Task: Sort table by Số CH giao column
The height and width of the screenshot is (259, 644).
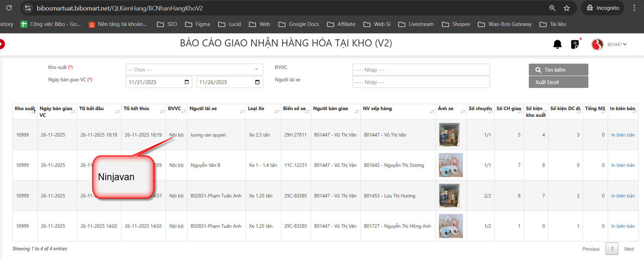Action: [x=509, y=112]
